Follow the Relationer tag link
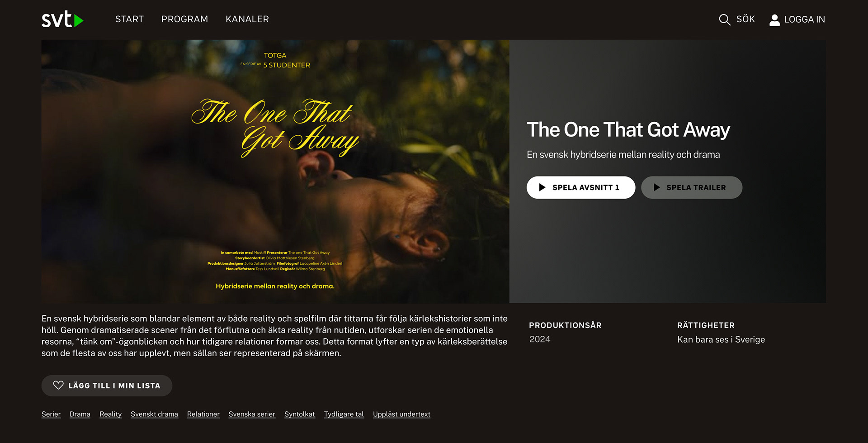 (203, 414)
